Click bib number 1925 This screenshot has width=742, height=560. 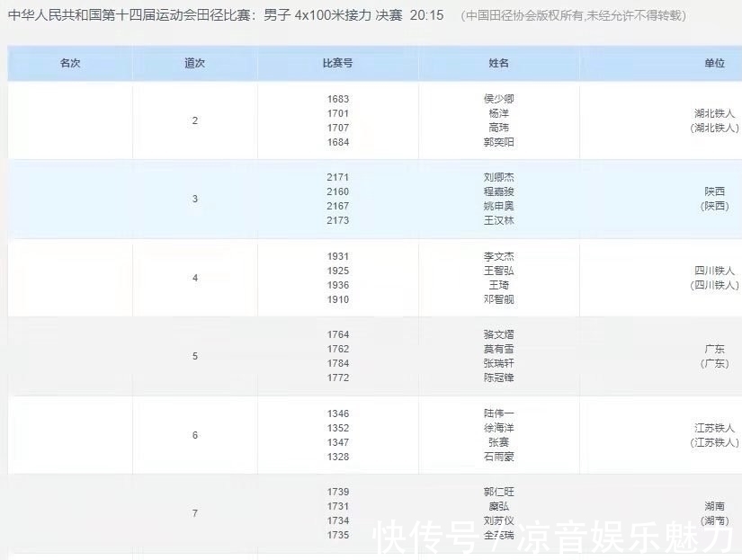(338, 271)
